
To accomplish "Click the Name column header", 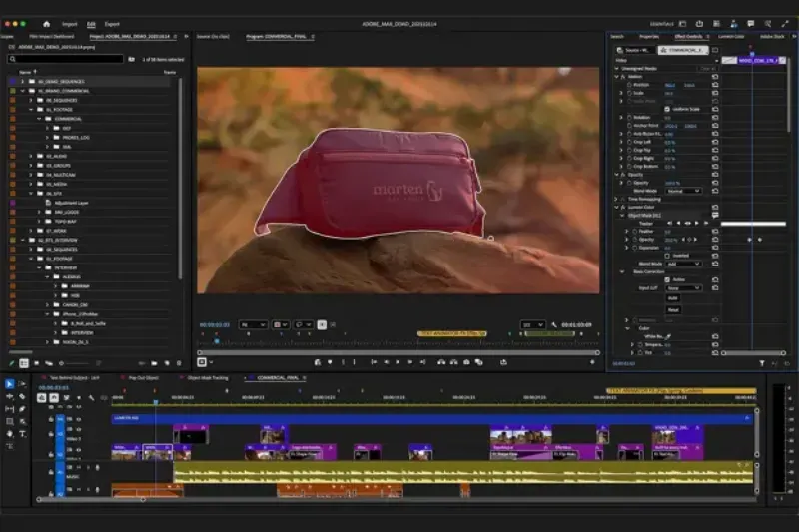I will (x=25, y=72).
